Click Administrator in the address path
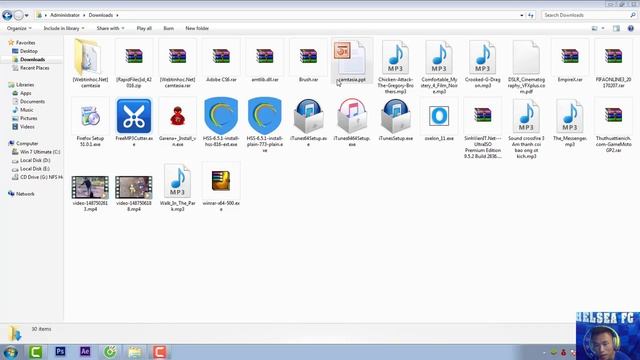 click(x=65, y=15)
